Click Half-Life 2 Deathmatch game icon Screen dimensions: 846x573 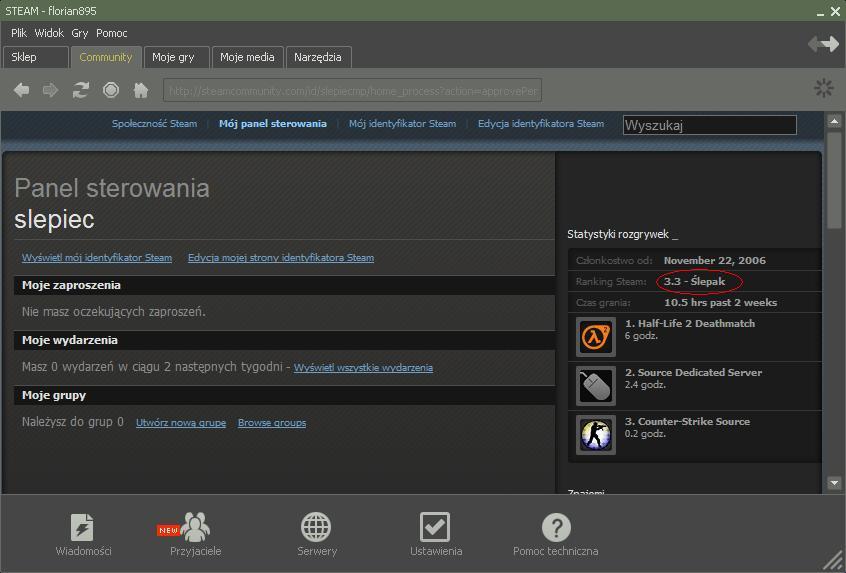click(x=597, y=336)
